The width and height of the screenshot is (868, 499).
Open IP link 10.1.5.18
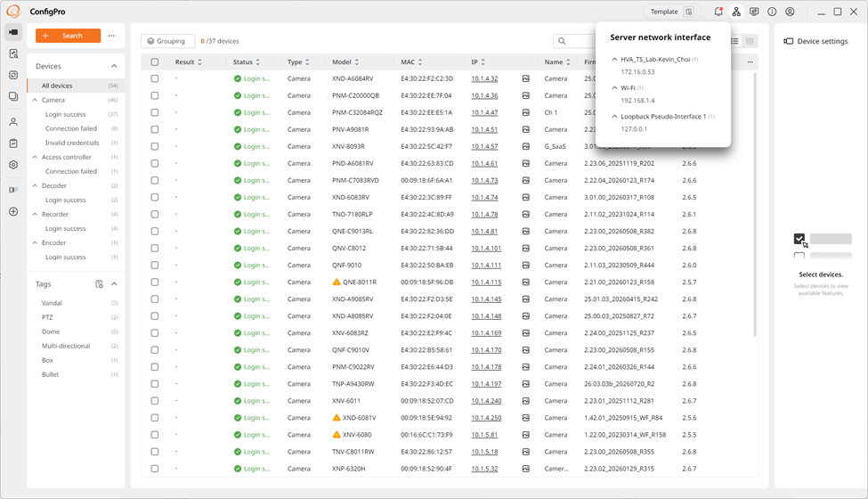(484, 452)
